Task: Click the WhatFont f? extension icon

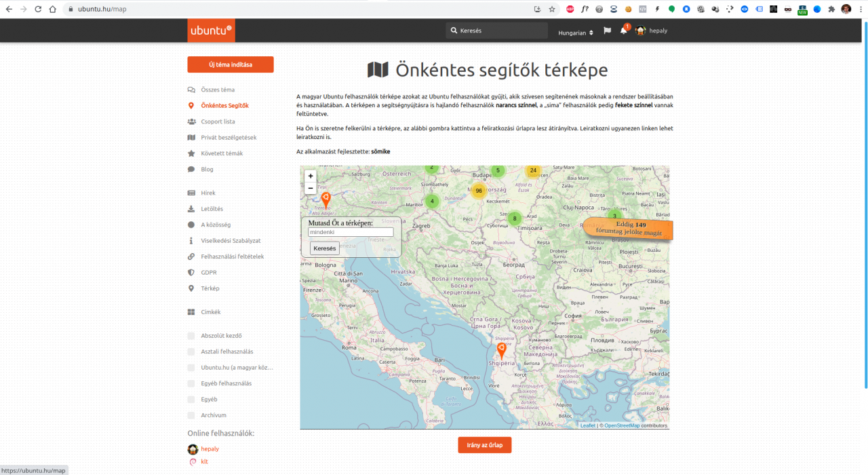Action: pos(585,9)
